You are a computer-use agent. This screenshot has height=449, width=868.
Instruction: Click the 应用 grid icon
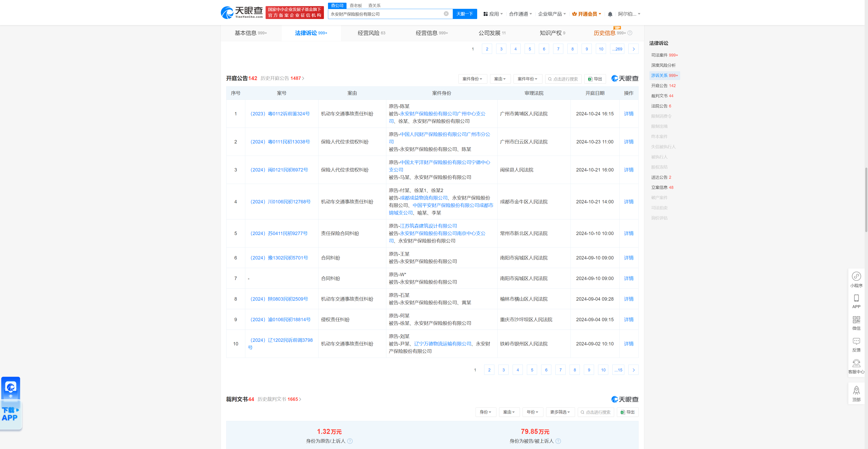(x=485, y=14)
